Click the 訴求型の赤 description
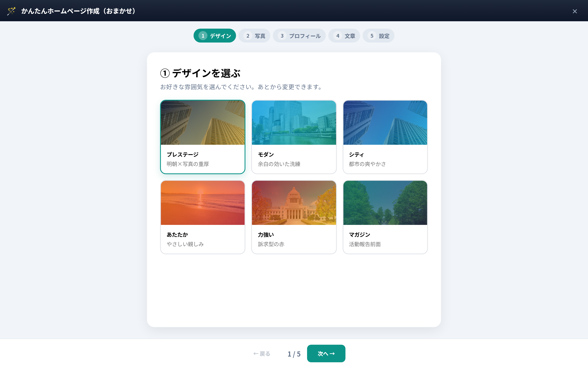The image size is (588, 368). (271, 244)
